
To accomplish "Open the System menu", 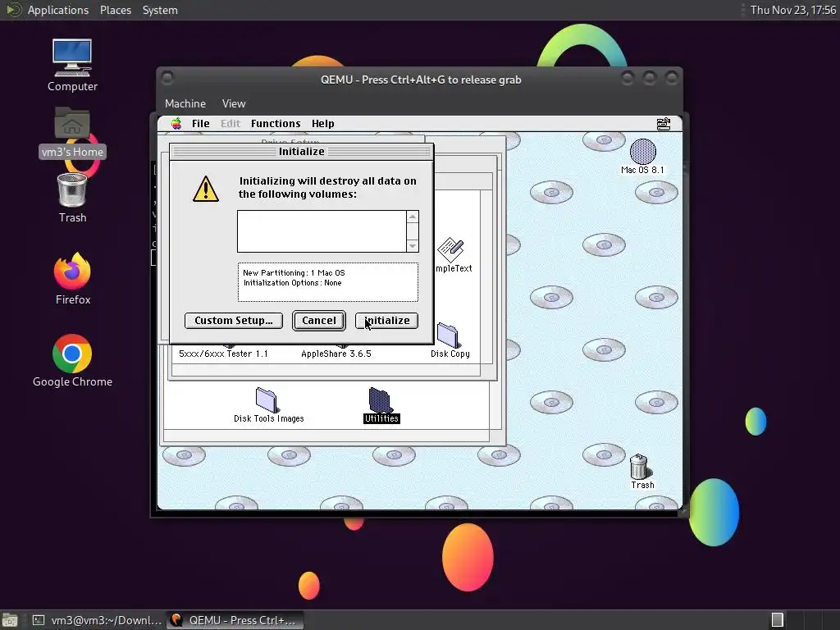I will (160, 10).
